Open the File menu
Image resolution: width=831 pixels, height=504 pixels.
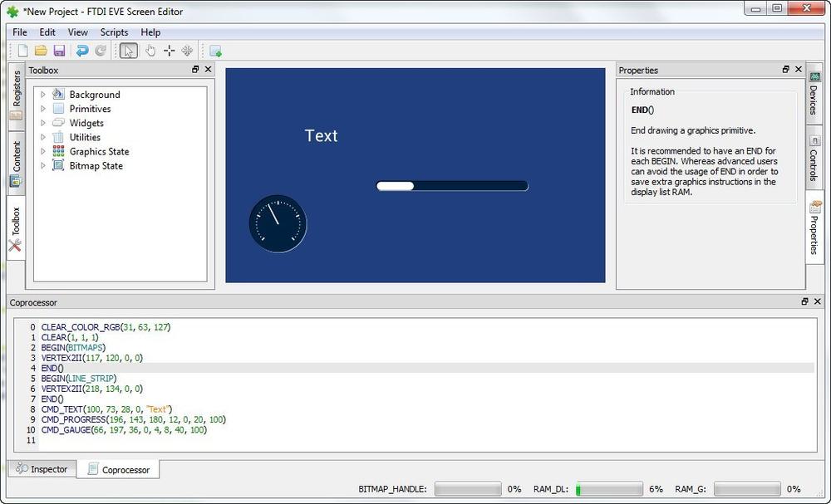point(20,32)
